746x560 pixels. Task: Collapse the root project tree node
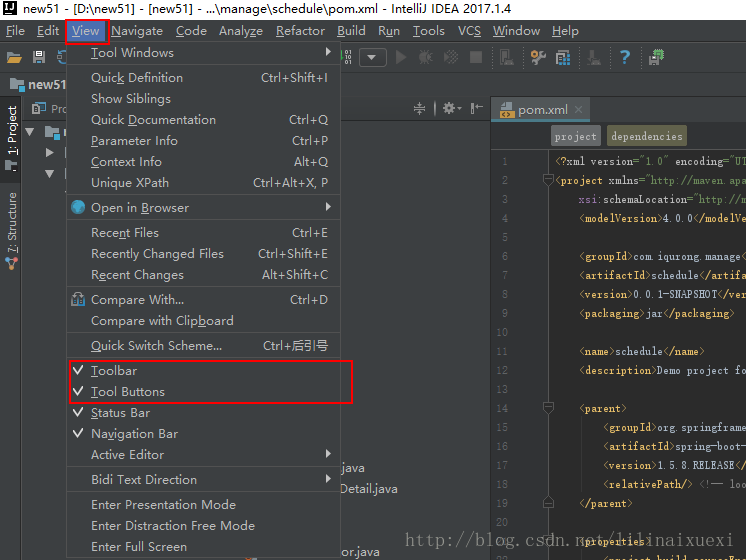click(30, 131)
